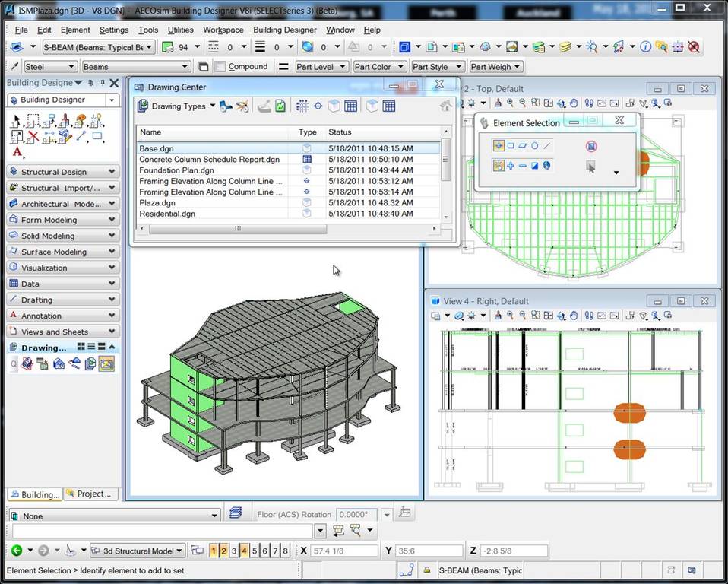
Task: Click the green Back arrow button
Action: [x=17, y=551]
